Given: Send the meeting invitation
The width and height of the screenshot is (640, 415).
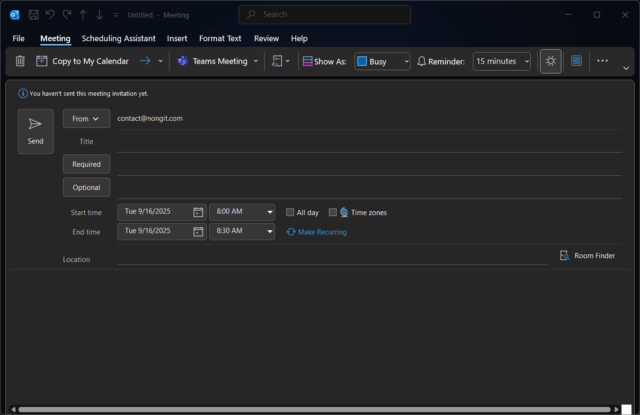Looking at the screenshot, I should [36, 131].
